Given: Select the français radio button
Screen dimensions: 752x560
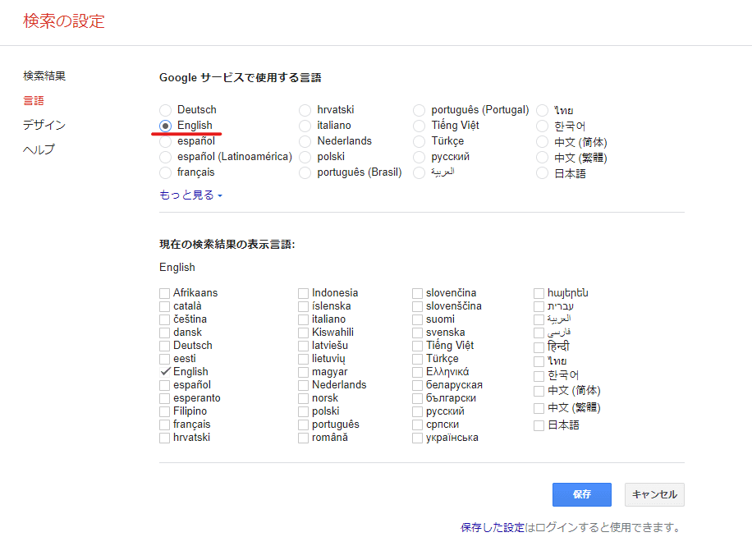Looking at the screenshot, I should [166, 173].
